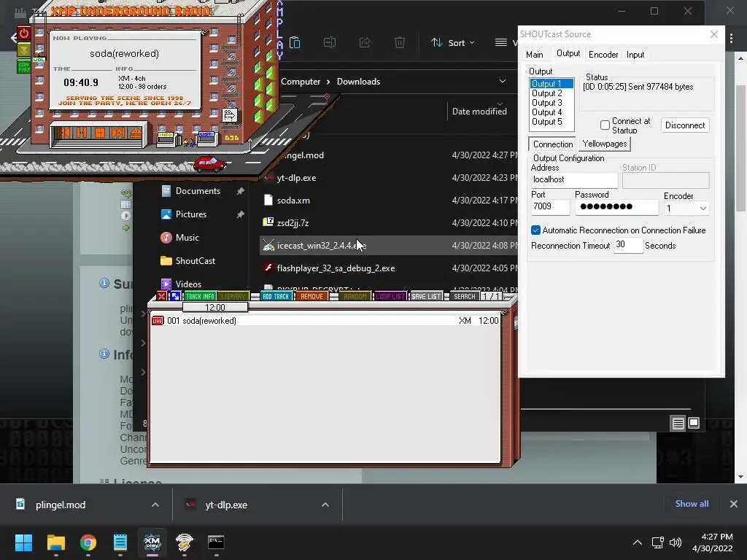
Task: Open the Connection sub-tab
Action: (553, 144)
